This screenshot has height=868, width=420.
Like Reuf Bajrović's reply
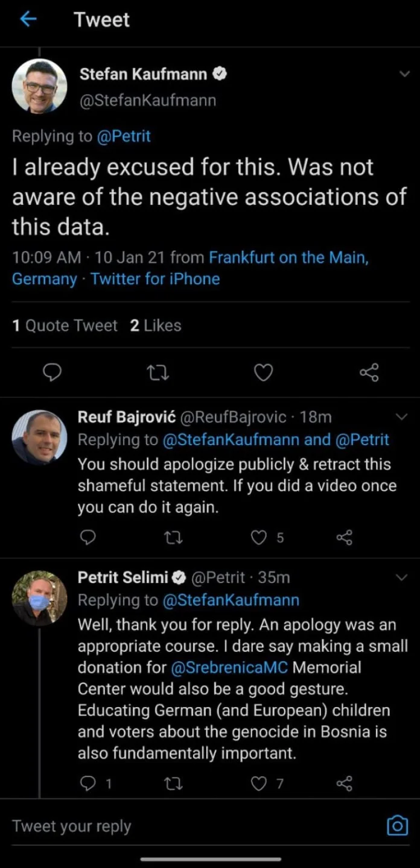[259, 536]
